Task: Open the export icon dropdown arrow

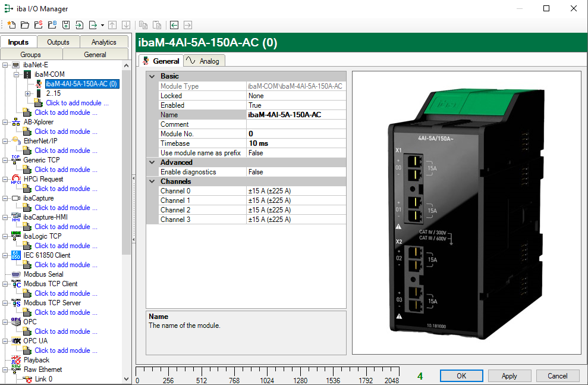Action: [x=102, y=25]
